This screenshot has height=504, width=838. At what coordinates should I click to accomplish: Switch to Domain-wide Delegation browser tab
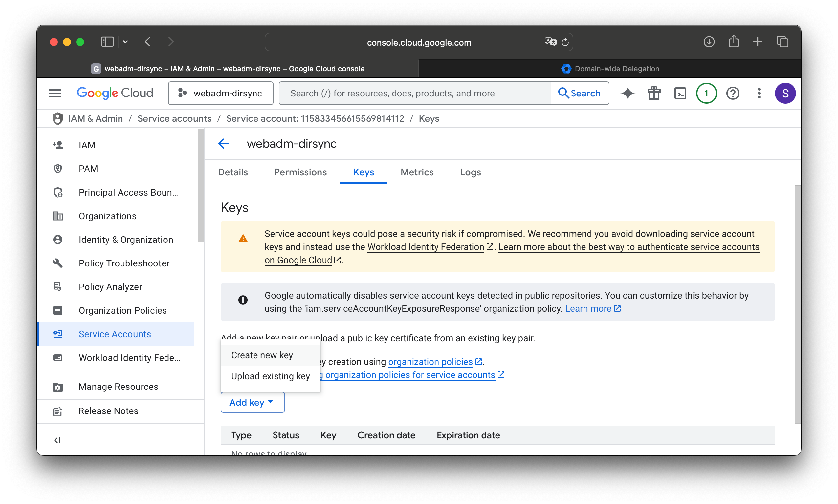pos(610,69)
